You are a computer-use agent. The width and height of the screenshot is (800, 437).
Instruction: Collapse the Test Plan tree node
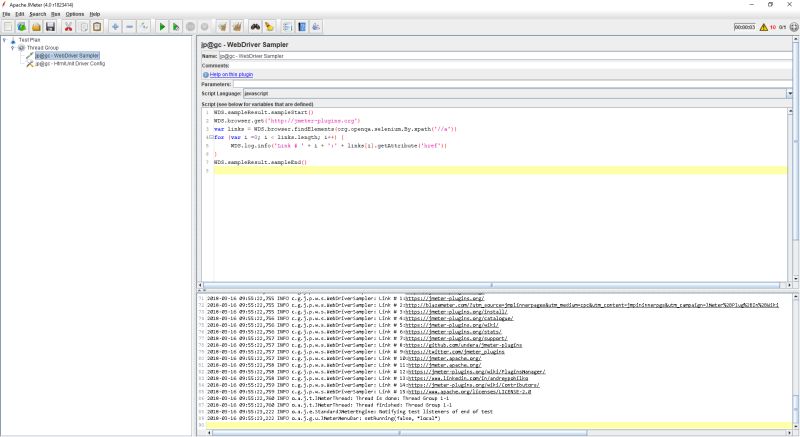tap(5, 40)
